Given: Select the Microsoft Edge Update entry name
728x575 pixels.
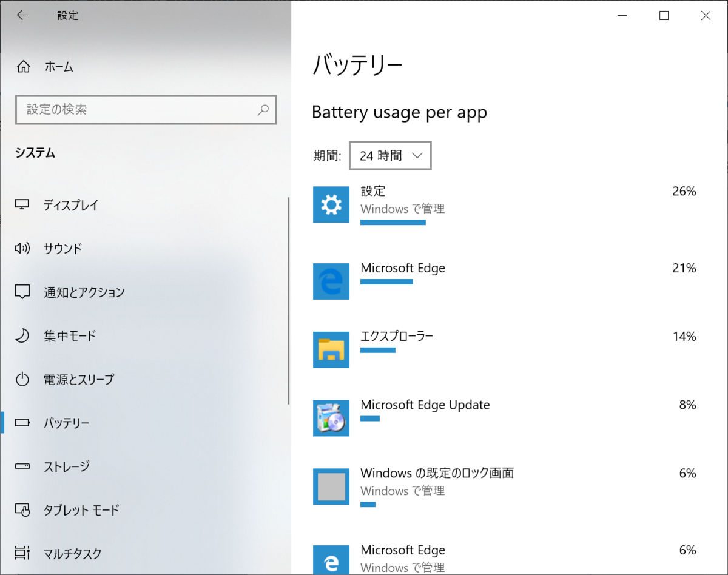Looking at the screenshot, I should (425, 405).
